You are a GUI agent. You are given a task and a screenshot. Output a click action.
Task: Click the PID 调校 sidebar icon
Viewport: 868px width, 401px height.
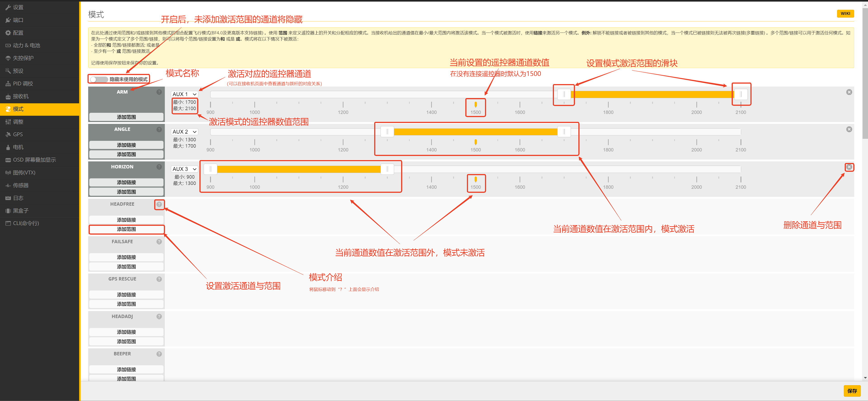pos(8,84)
